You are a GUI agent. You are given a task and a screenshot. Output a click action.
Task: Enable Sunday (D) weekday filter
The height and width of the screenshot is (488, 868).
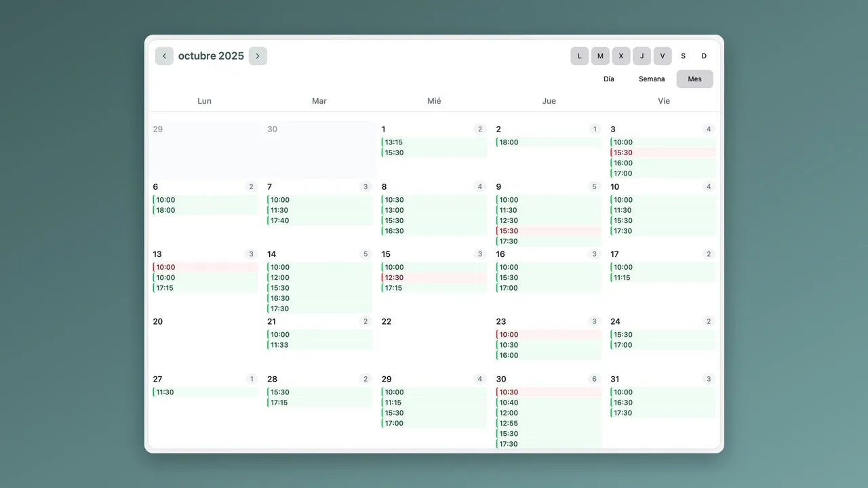pyautogui.click(x=704, y=56)
